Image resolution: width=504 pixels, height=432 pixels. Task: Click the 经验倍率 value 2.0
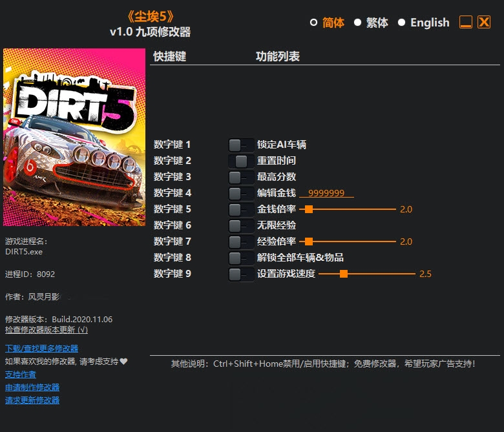(406, 242)
